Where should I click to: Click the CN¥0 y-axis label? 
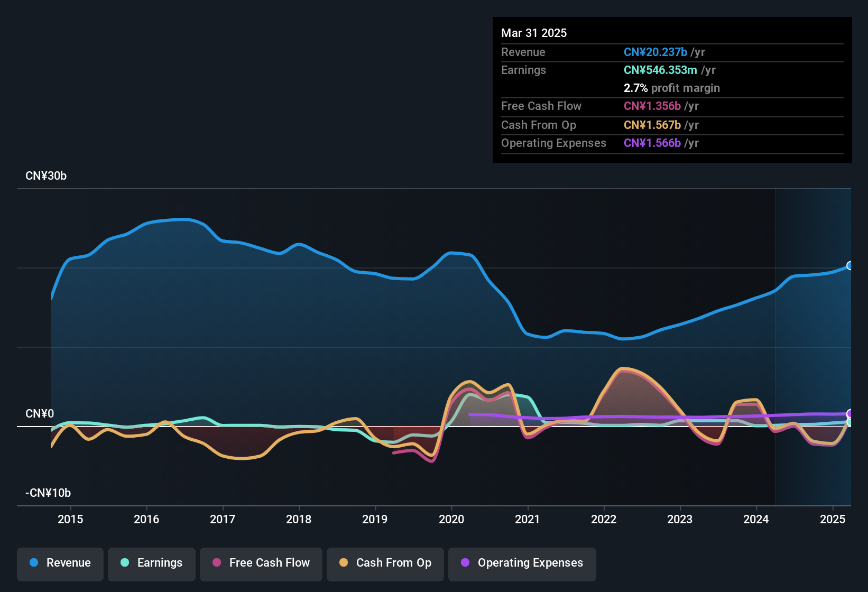click(x=40, y=414)
